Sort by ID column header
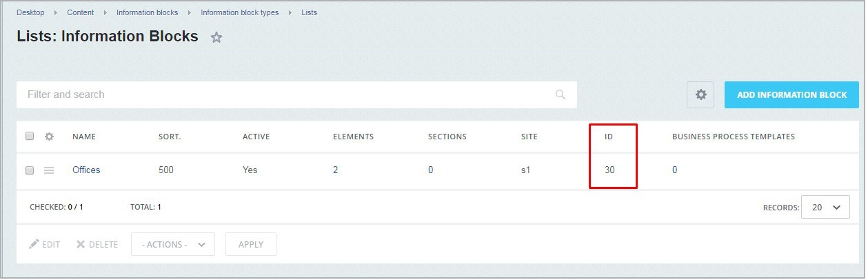Viewport: 868px width, 280px height. (609, 137)
